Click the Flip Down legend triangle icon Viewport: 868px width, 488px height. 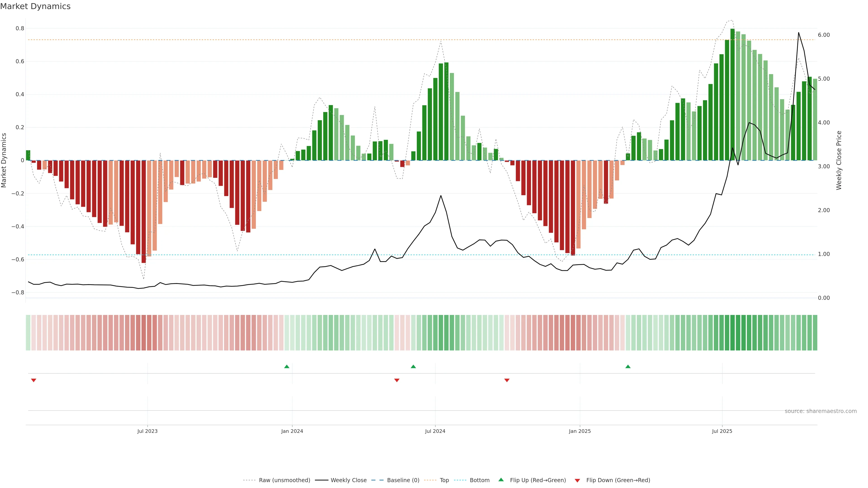click(577, 481)
